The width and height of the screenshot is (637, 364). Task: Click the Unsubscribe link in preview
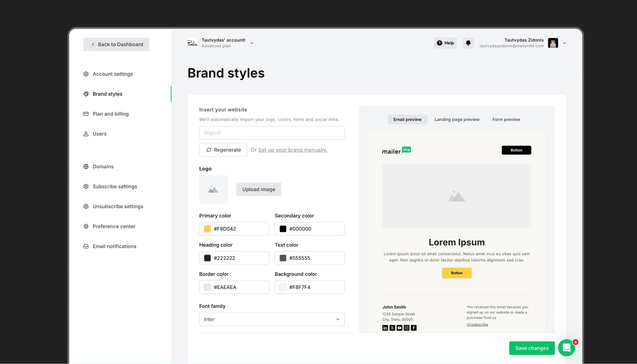tap(477, 324)
